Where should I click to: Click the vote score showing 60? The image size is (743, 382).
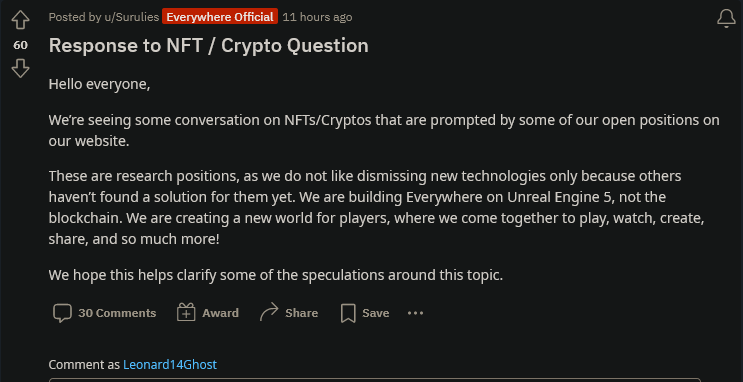pos(20,45)
